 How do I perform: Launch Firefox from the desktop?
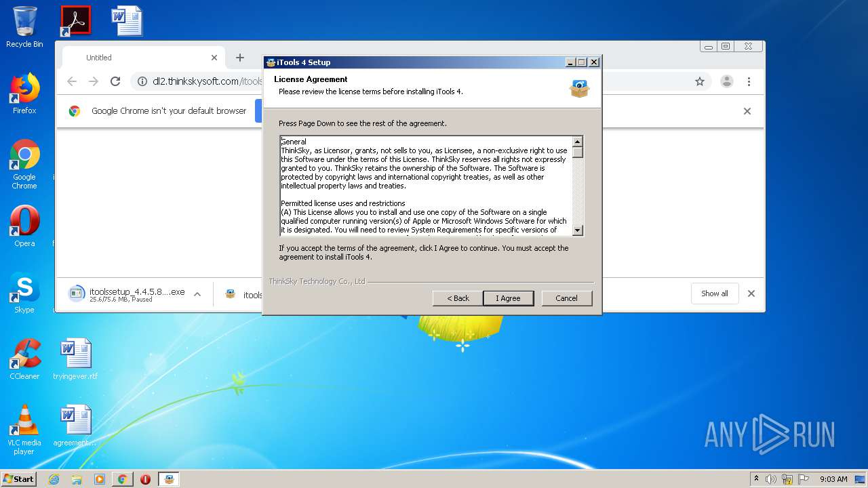coord(24,94)
